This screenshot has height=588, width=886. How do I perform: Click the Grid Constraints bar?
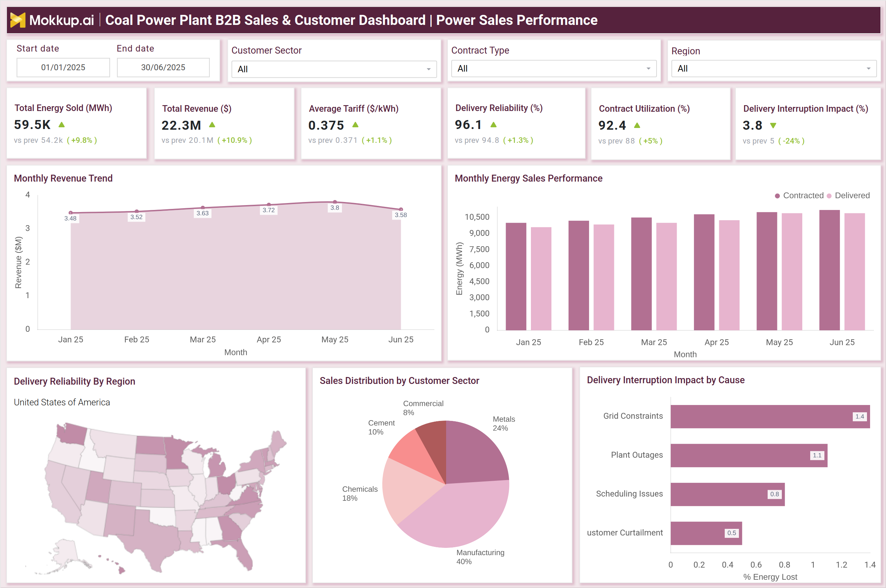click(770, 417)
